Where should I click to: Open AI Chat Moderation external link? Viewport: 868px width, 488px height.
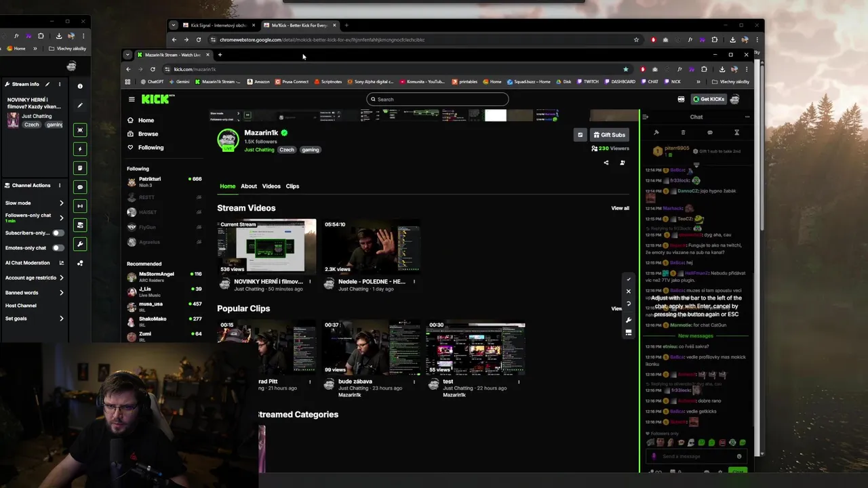(61, 263)
